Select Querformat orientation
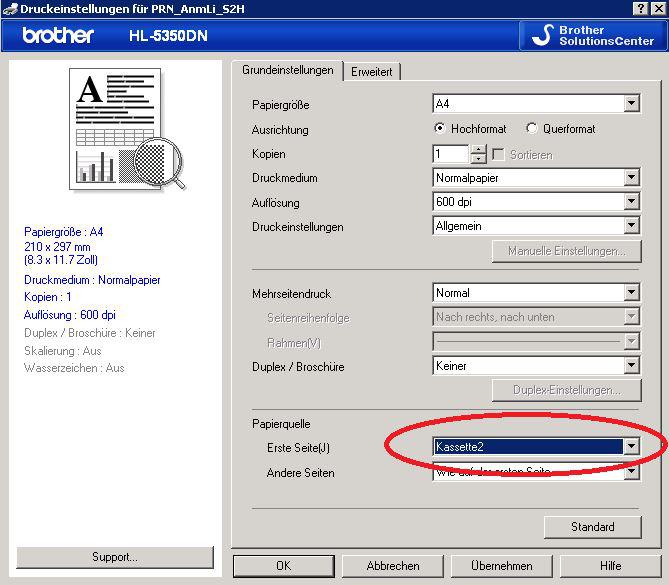The image size is (669, 585). pos(561,128)
